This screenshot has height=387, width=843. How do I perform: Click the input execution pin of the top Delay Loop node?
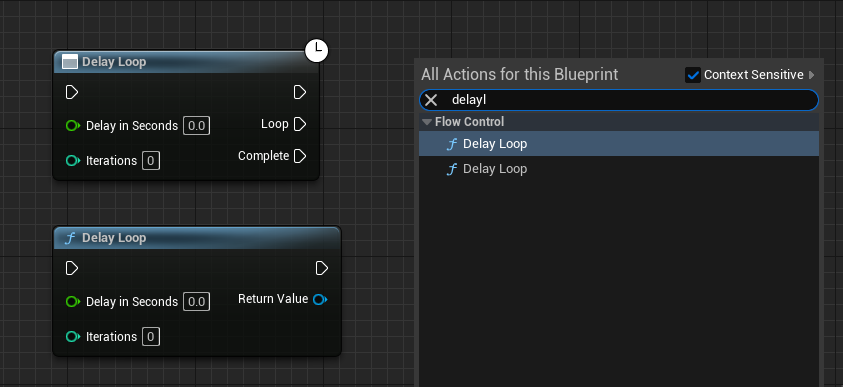point(72,92)
